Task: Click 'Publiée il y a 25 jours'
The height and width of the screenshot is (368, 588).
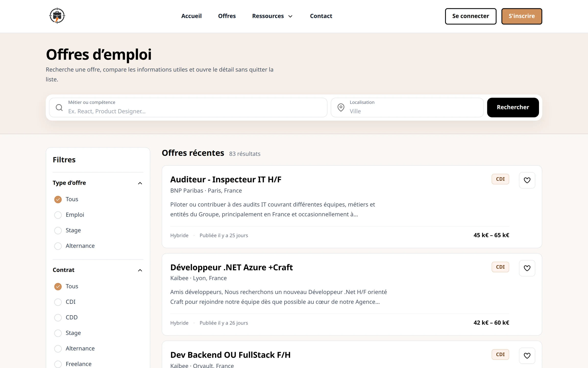Action: [x=224, y=236]
